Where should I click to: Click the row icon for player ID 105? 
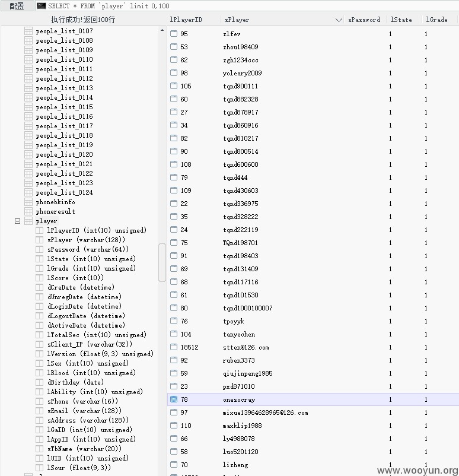(x=174, y=86)
